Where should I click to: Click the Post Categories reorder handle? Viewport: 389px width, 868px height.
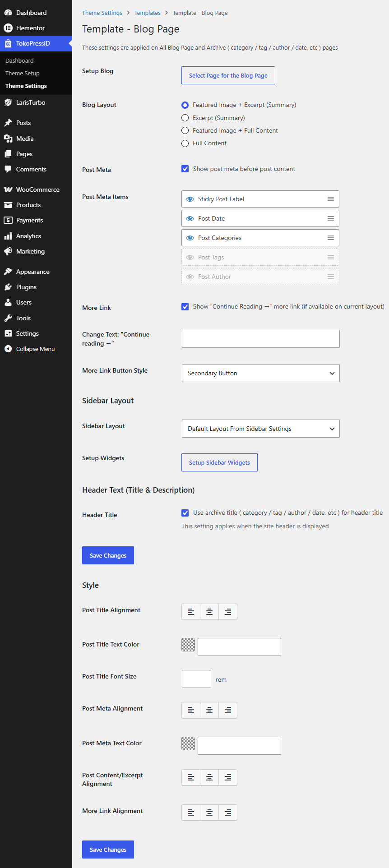point(331,238)
